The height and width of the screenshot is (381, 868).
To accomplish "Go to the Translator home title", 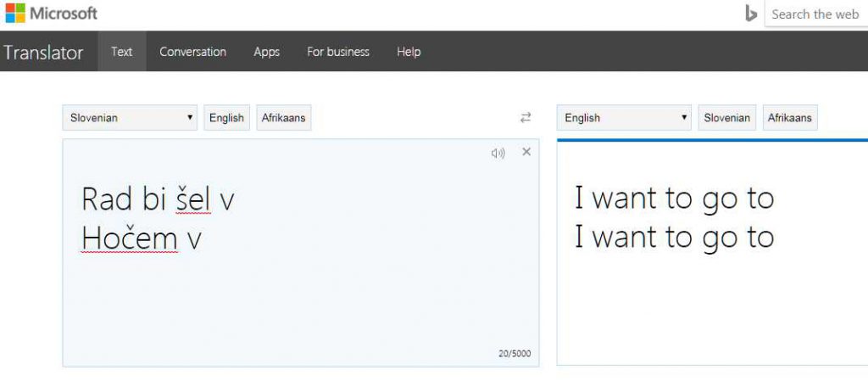I will click(x=43, y=53).
